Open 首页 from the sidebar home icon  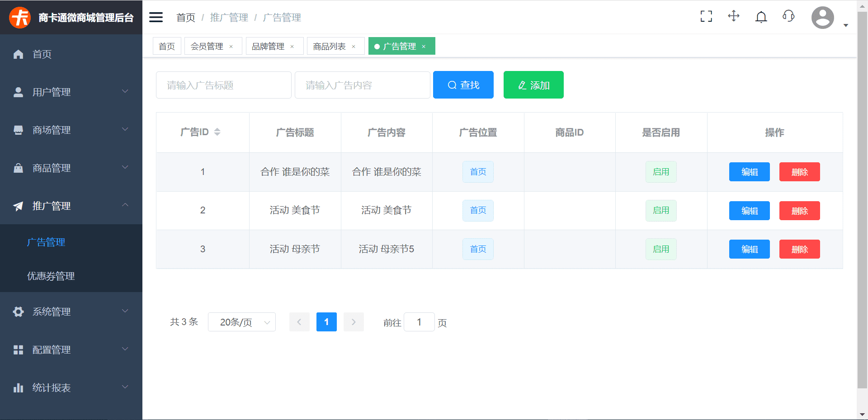pyautogui.click(x=42, y=54)
